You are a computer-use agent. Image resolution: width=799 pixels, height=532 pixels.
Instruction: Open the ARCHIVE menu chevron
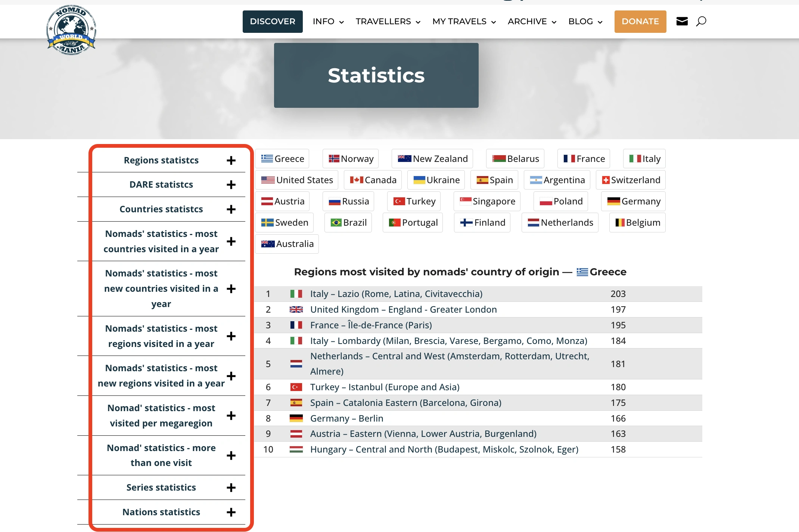[x=554, y=22]
